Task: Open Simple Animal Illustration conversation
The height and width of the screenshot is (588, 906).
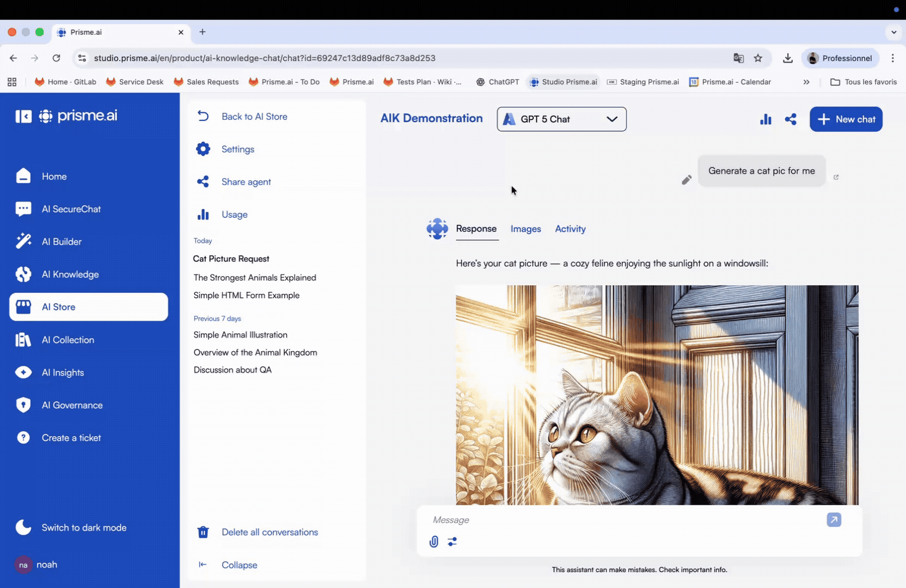Action: click(240, 335)
